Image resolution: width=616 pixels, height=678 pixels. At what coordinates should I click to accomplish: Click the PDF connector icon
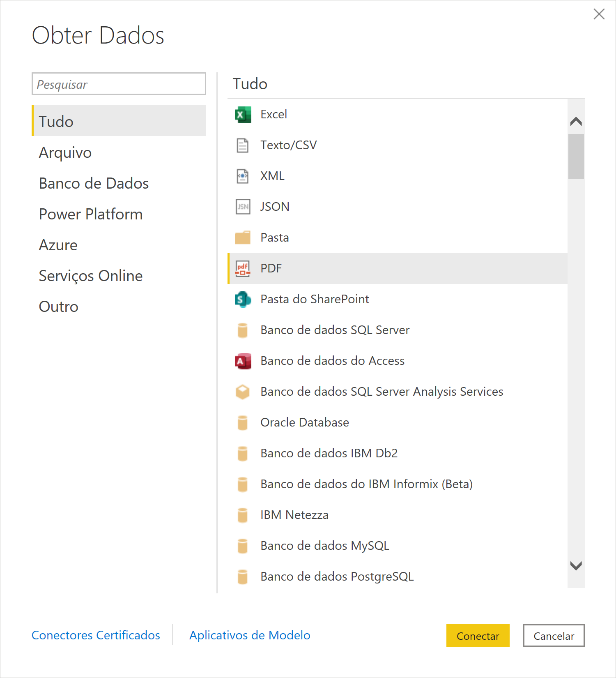[x=243, y=268]
